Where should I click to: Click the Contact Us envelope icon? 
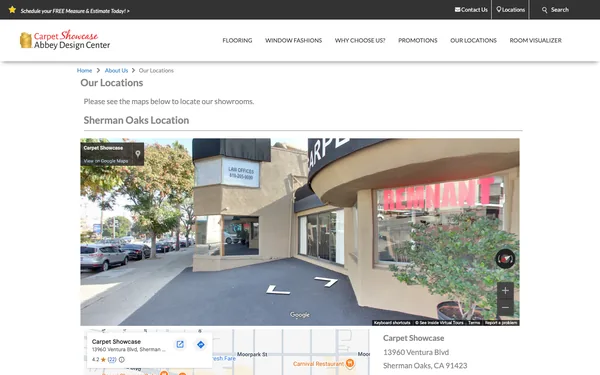[457, 10]
